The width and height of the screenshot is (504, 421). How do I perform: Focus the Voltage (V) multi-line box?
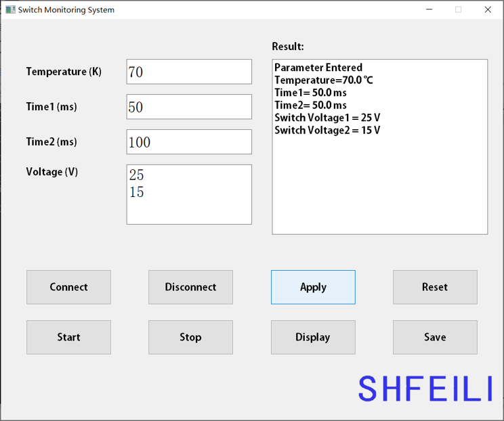tap(189, 194)
